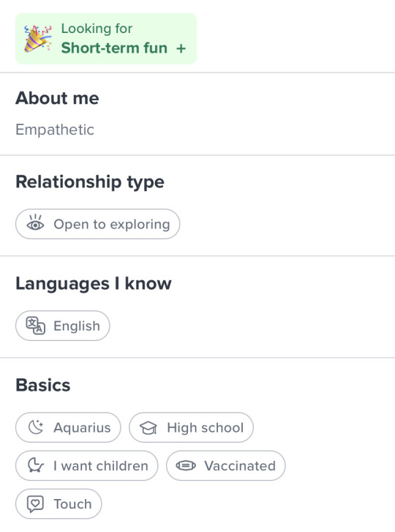Image resolution: width=395 pixels, height=532 pixels.
Task: Click the graduation cap education icon
Action: click(148, 427)
